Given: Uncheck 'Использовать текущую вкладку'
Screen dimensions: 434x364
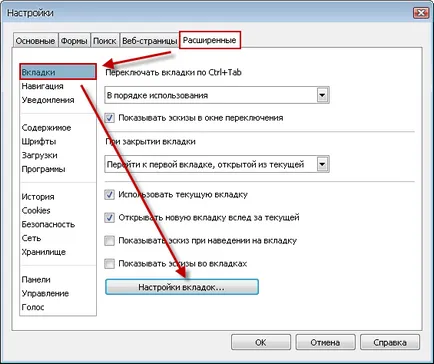Looking at the screenshot, I should 109,194.
